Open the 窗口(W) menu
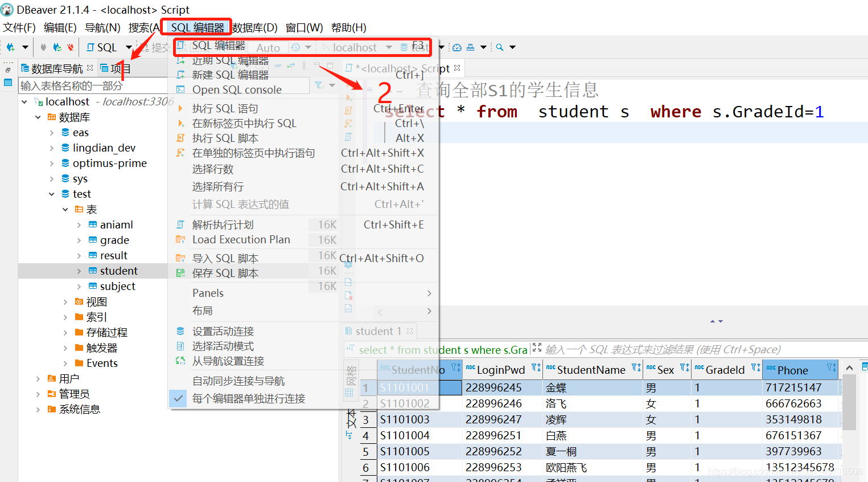 pyautogui.click(x=305, y=27)
